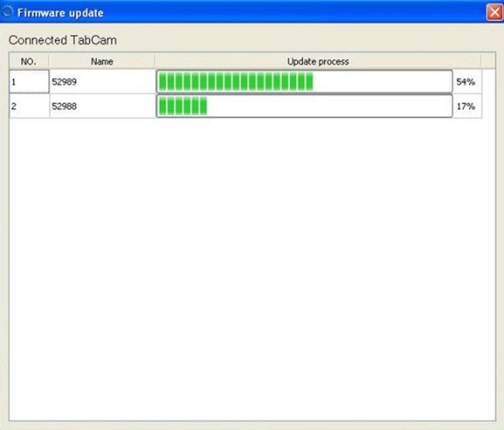Click the blank header after Update process
Viewport: 504px width, 430px height.
tap(488, 61)
